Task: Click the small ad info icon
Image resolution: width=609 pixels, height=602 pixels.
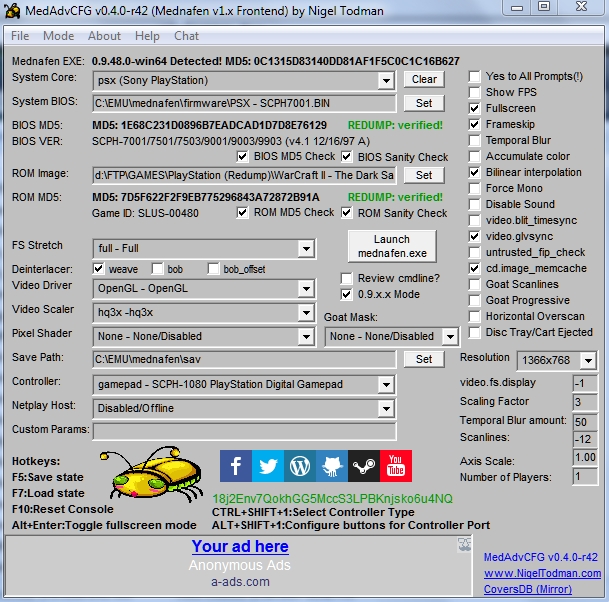Action: (465, 545)
